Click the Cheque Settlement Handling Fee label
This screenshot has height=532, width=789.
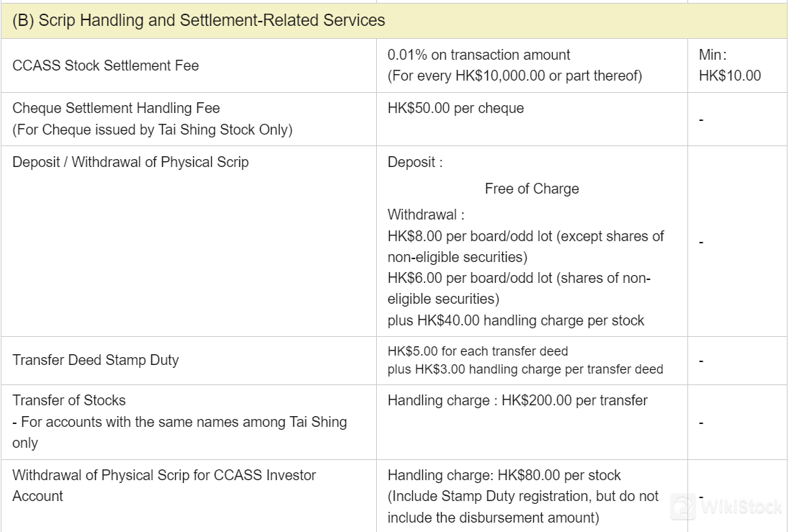116,108
